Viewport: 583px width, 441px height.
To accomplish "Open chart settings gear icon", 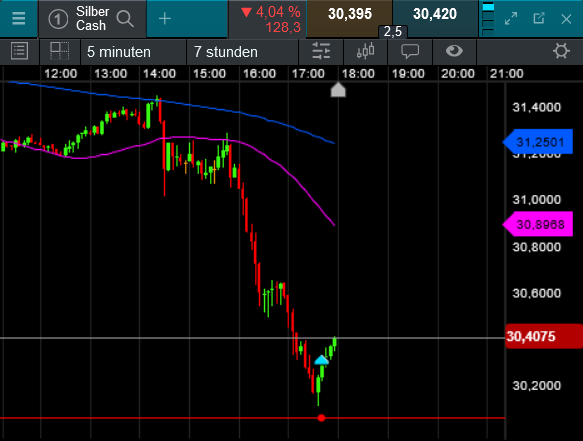I will (561, 51).
